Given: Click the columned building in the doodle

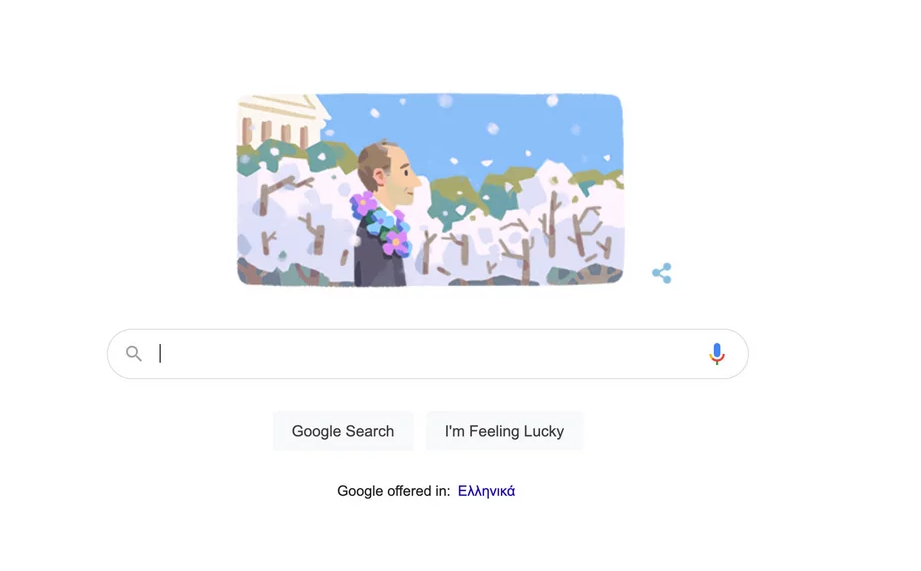Looking at the screenshot, I should pyautogui.click(x=279, y=120).
